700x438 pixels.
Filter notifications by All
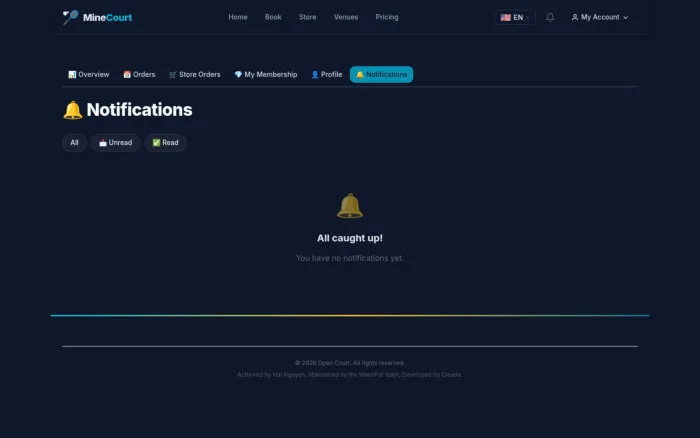tap(74, 143)
